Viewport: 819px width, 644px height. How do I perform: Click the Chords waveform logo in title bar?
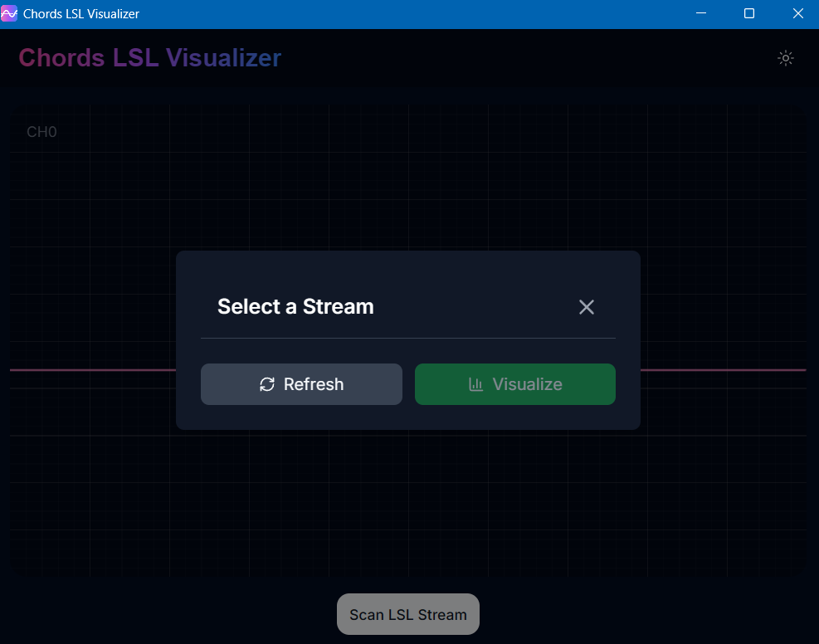coord(9,13)
